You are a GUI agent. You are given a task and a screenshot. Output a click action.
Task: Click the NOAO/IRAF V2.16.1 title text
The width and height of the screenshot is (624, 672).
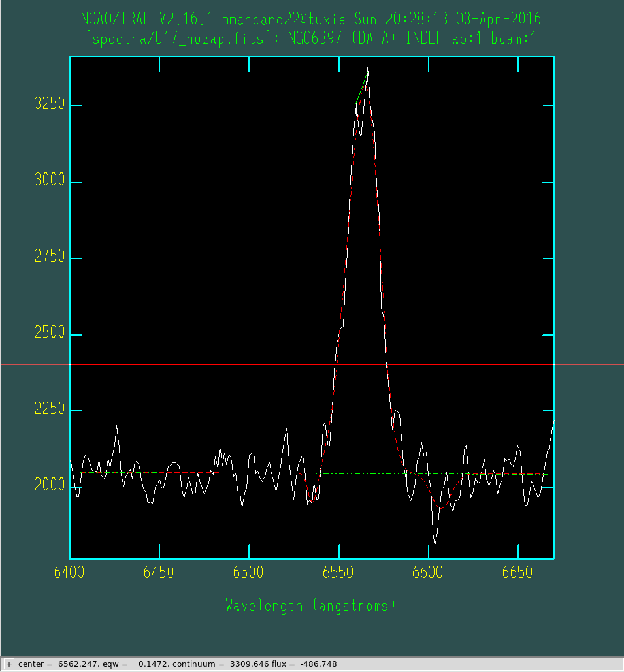click(146, 19)
